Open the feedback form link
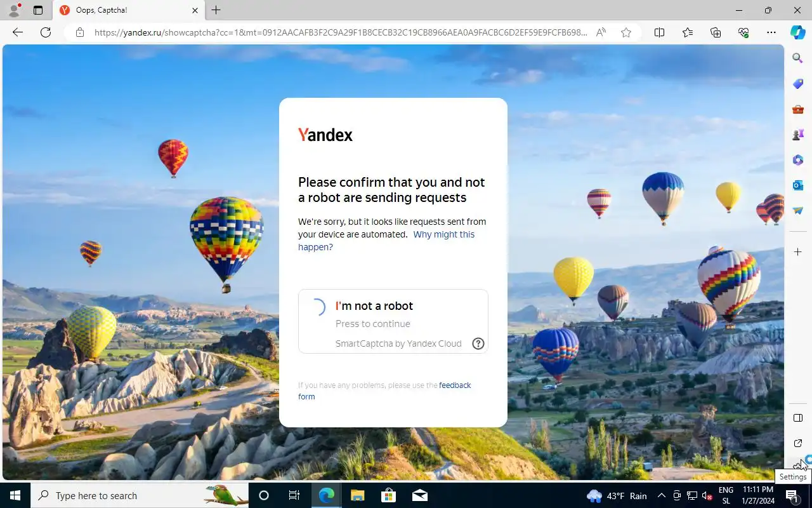This screenshot has width=812, height=508. (x=384, y=391)
